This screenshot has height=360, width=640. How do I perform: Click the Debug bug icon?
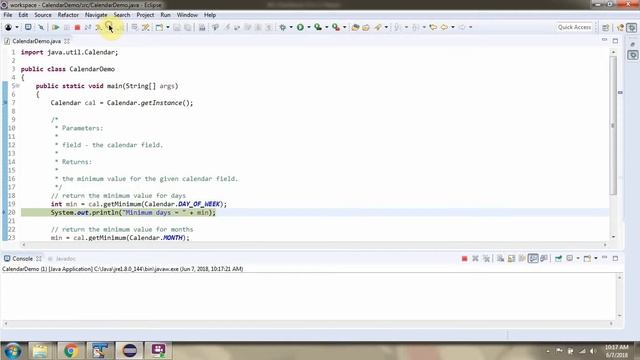click(282, 27)
